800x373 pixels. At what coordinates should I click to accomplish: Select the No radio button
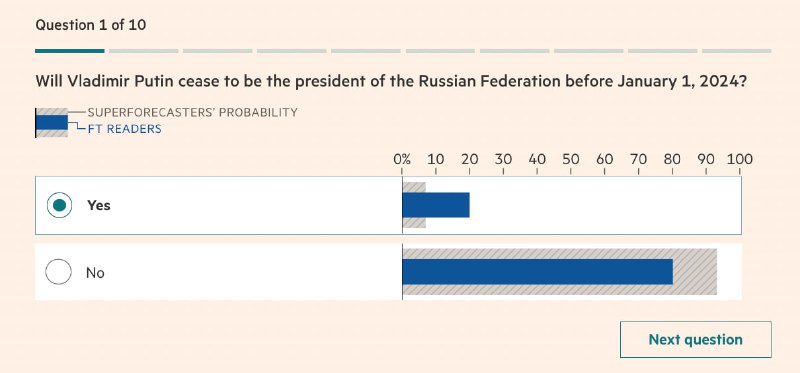58,271
